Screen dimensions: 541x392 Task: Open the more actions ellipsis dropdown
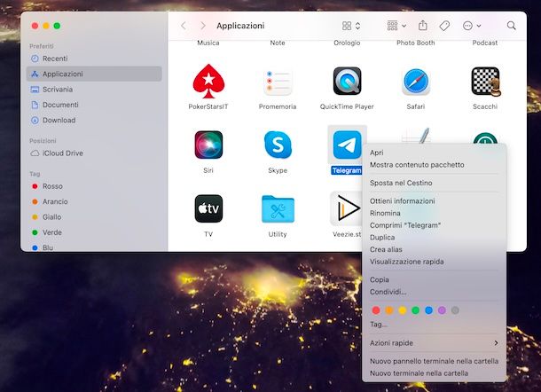coord(472,26)
